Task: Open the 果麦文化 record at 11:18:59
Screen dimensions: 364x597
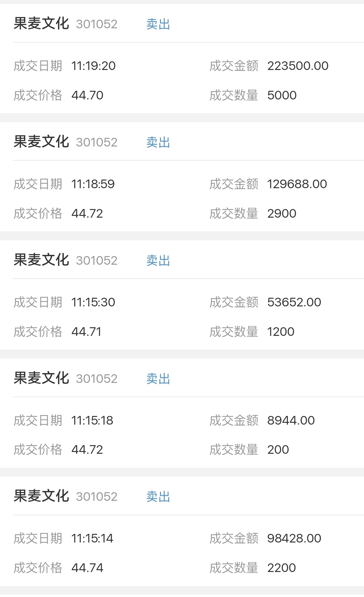Action: pos(182,177)
